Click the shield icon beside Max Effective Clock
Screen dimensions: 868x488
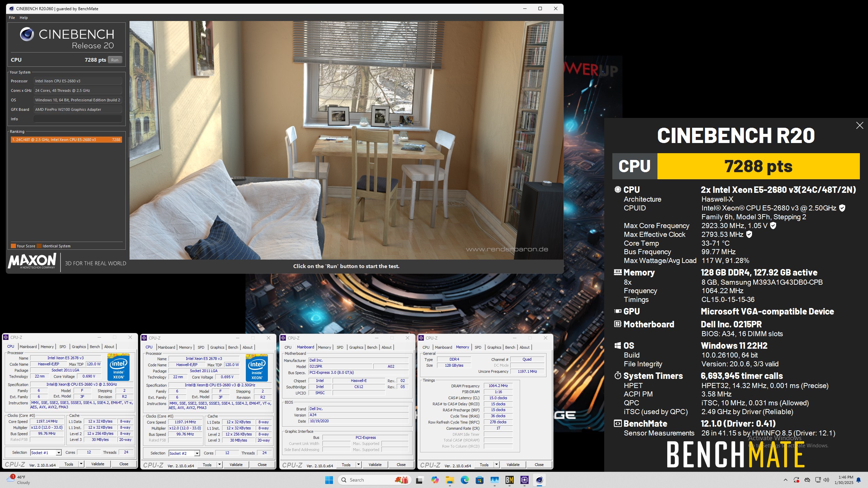click(749, 235)
